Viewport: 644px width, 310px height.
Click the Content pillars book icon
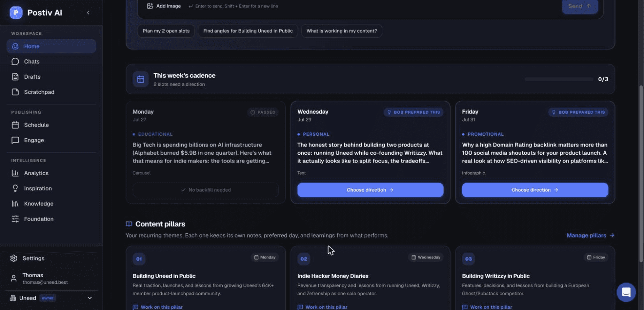(129, 224)
